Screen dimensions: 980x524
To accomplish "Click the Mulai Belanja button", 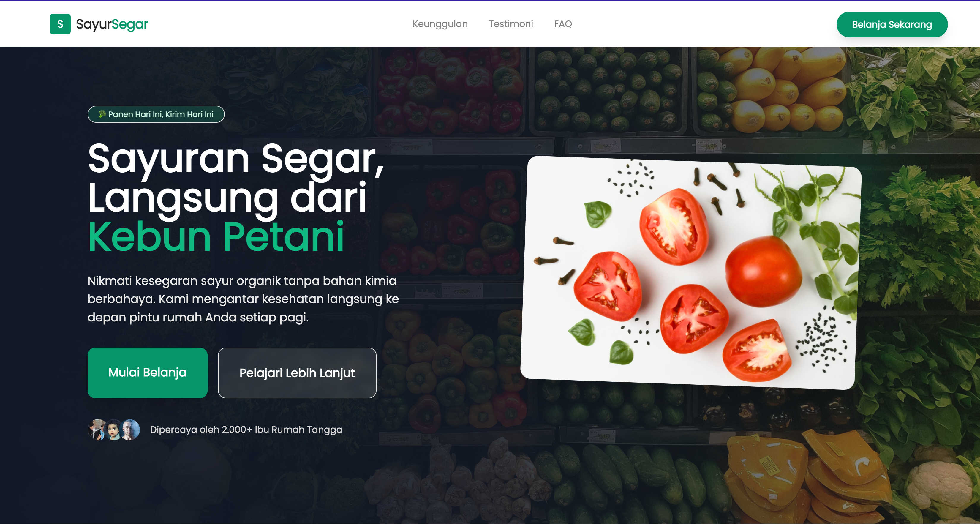I will click(147, 373).
